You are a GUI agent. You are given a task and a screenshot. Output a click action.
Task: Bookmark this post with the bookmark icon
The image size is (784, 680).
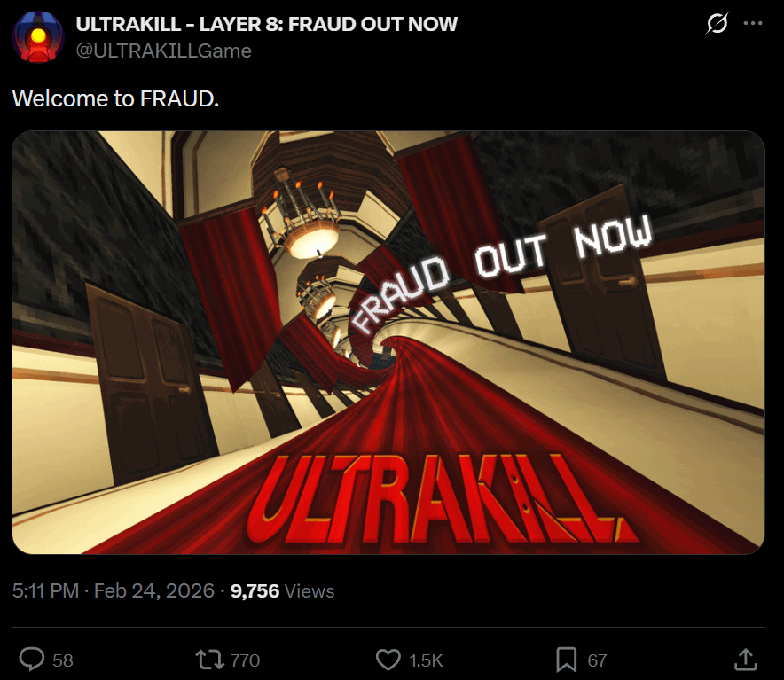pos(566,660)
